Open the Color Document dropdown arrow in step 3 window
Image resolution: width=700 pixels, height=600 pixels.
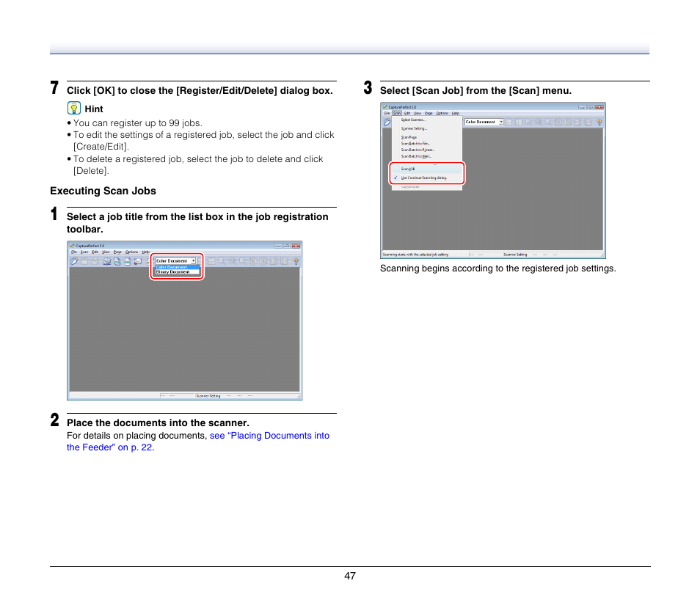(501, 122)
